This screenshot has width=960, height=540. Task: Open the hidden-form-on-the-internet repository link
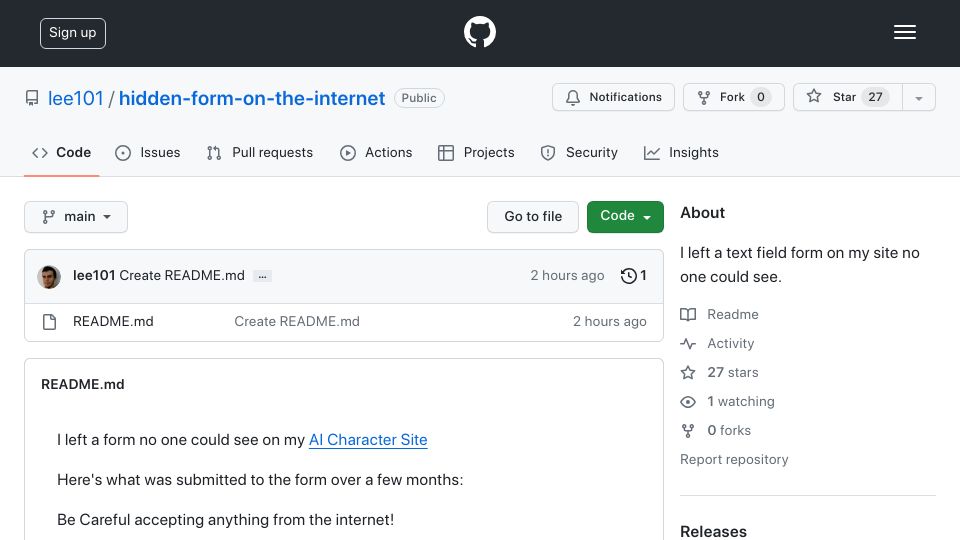pyautogui.click(x=252, y=98)
